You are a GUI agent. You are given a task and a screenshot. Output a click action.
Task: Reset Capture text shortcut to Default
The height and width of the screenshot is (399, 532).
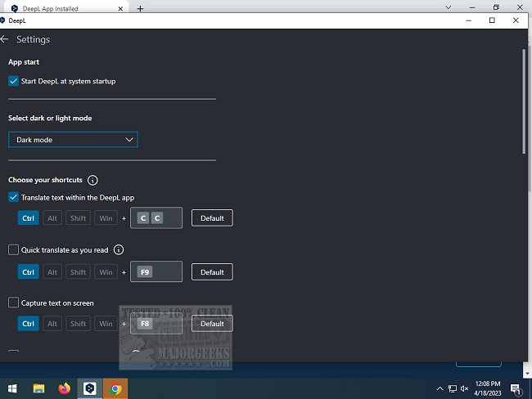[x=212, y=324]
